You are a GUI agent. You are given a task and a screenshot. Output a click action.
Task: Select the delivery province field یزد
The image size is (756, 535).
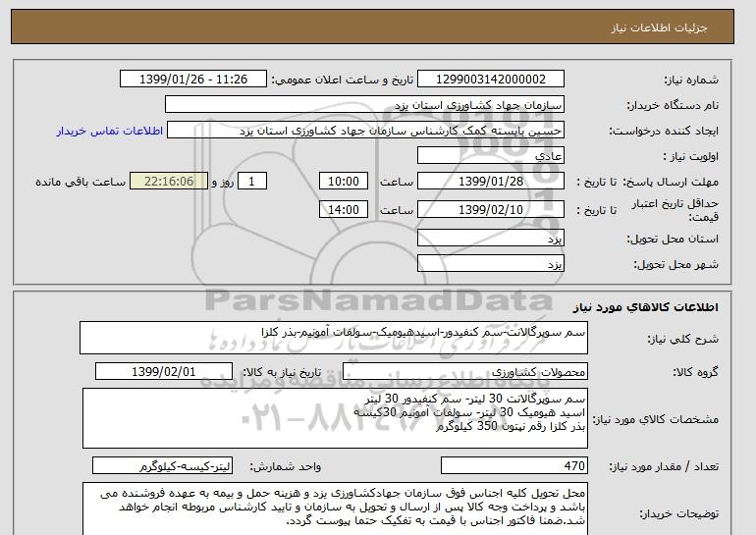(490, 239)
